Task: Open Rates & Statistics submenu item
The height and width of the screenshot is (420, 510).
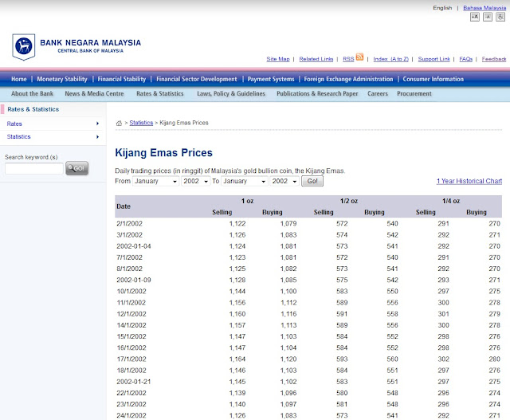Action: pyautogui.click(x=159, y=94)
